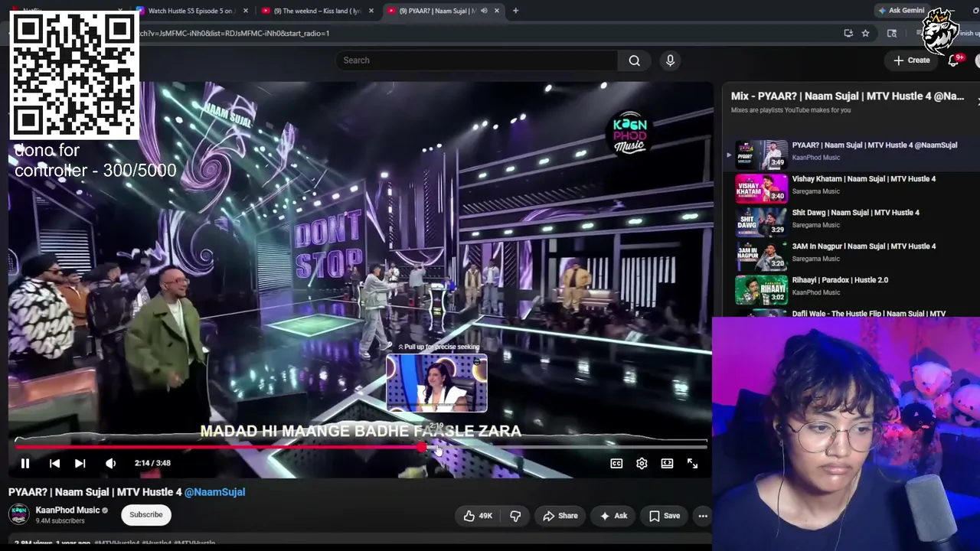
Task: Select the 'Rihaayi | Paradox | Hustle 2.0' title
Action: tap(840, 280)
